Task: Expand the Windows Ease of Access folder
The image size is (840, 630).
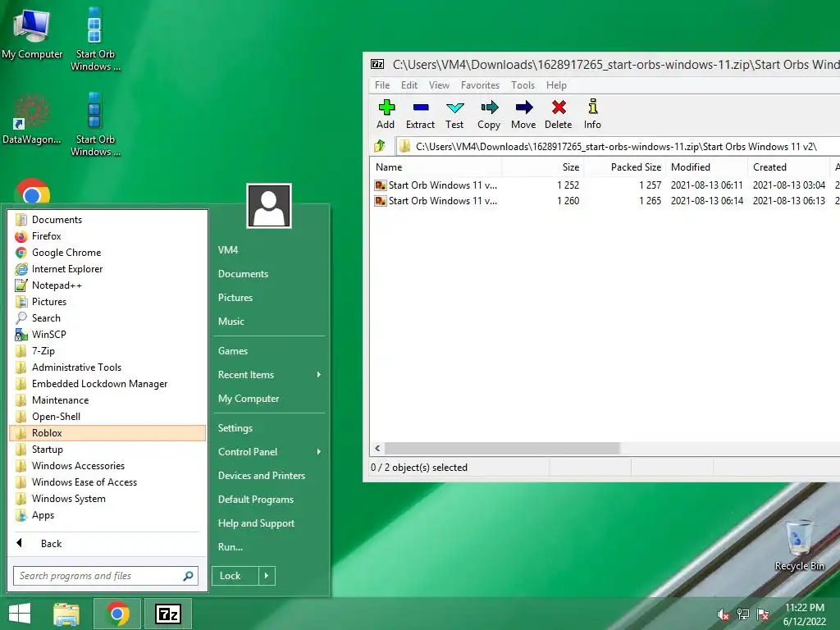Action: point(107,482)
